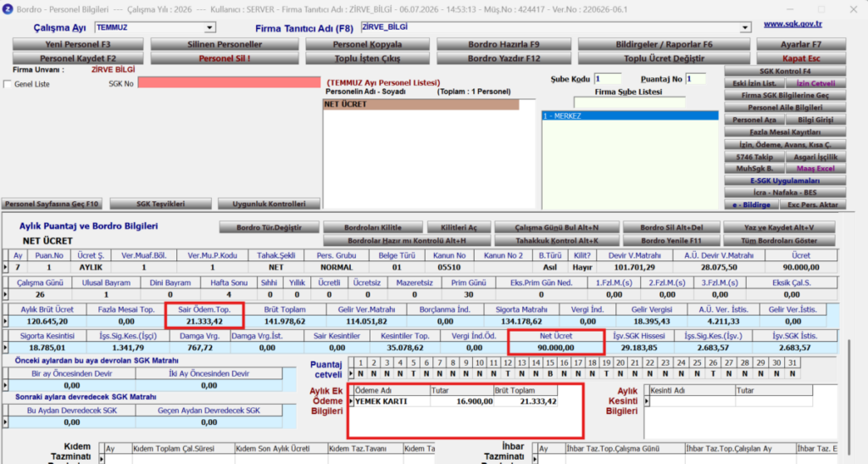Viewport: 868px width, 464px height.
Task: Open Ayarlar F7 settings
Action: point(801,44)
